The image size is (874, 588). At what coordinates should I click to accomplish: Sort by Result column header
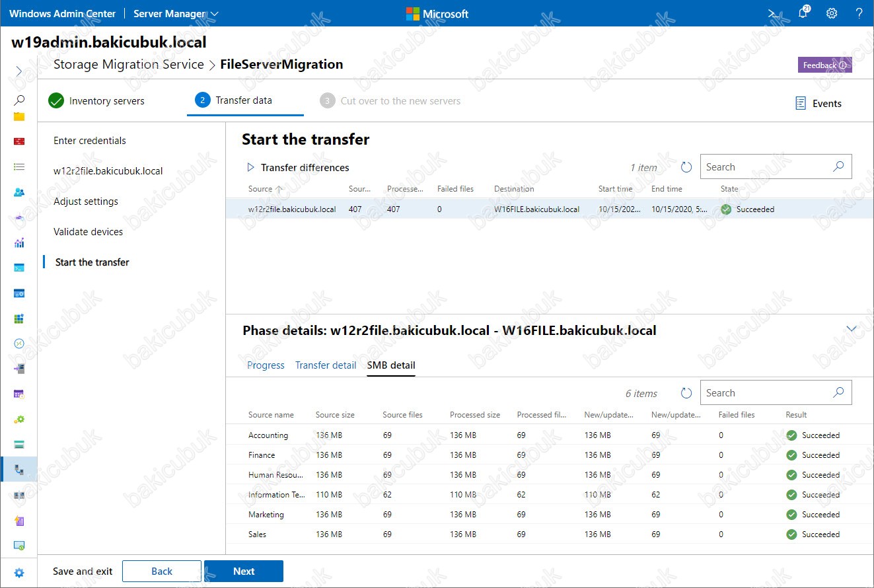(x=796, y=415)
